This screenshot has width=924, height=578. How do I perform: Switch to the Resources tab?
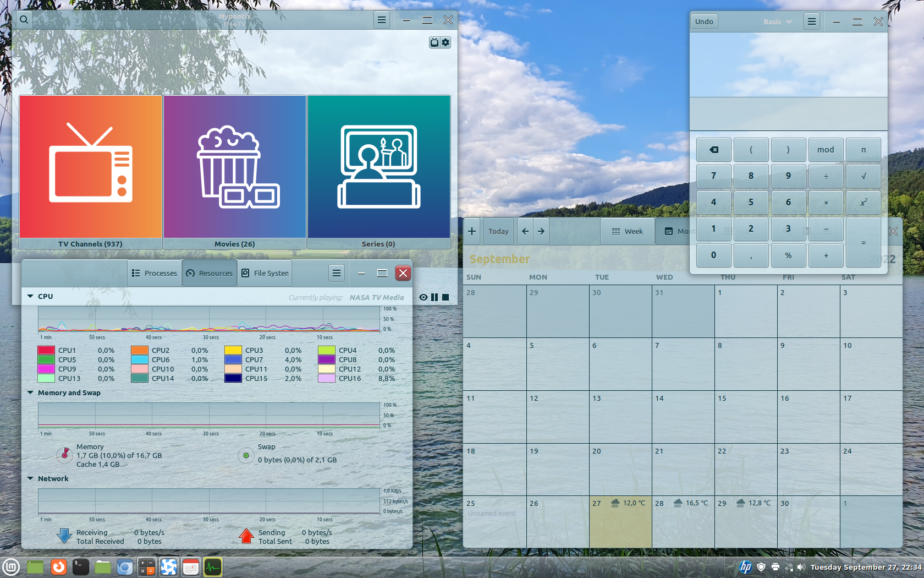[x=210, y=273]
